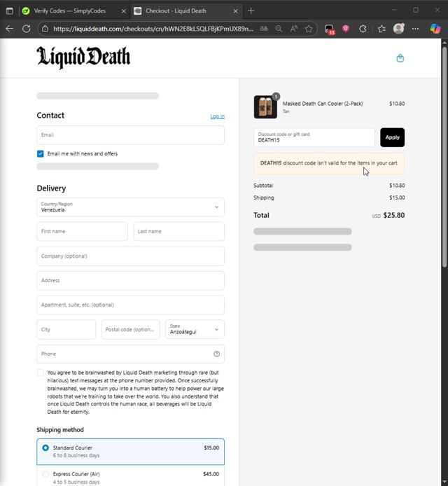Switch to Checkout Liquid Death tab
Screen dimensions: 448x486
coord(176,11)
